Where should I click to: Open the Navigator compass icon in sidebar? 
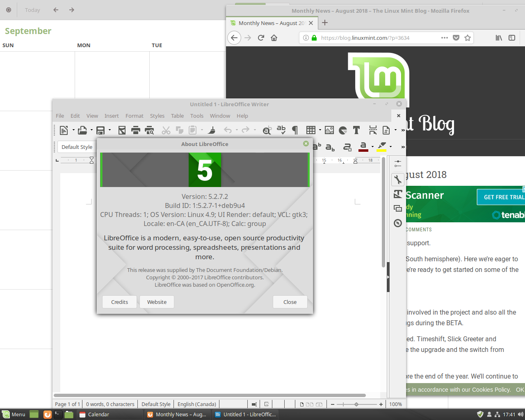tap(398, 223)
